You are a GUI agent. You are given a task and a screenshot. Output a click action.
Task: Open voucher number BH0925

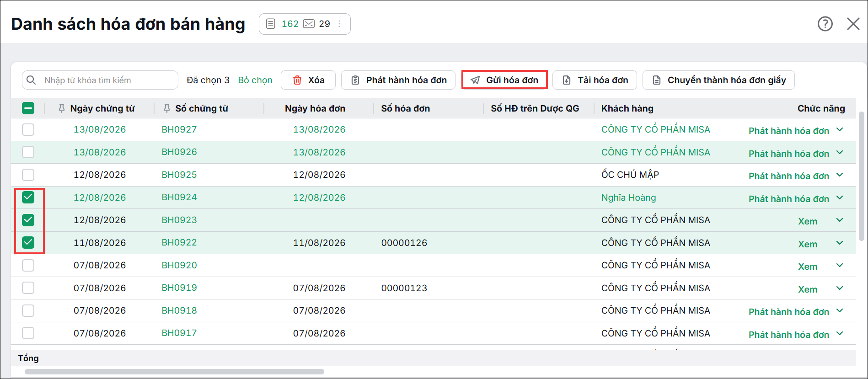pos(179,175)
